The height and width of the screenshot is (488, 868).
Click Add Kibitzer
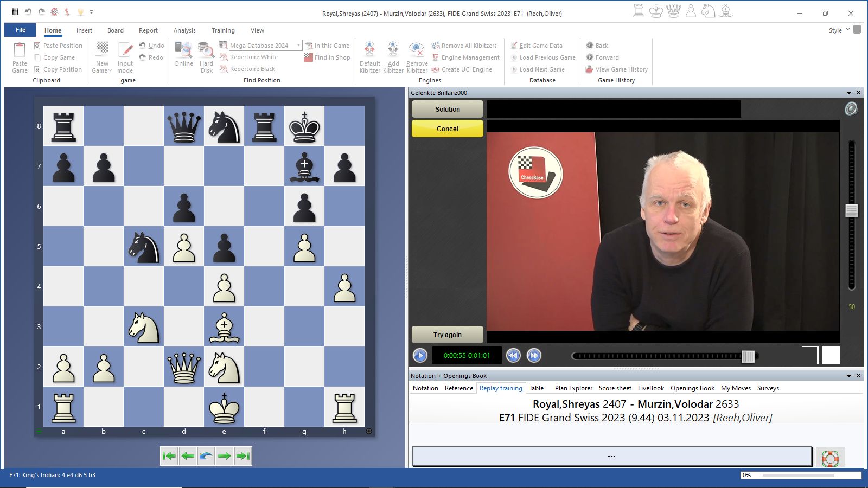pyautogui.click(x=393, y=57)
